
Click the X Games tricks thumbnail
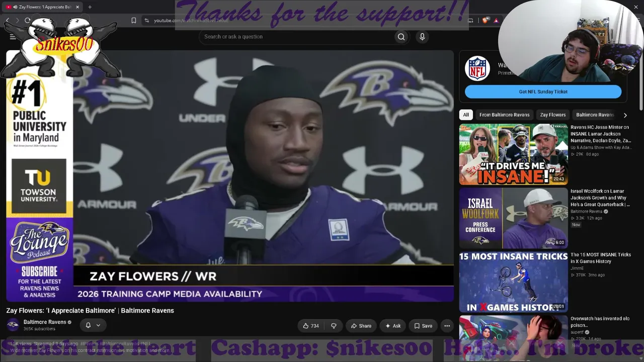click(x=513, y=282)
